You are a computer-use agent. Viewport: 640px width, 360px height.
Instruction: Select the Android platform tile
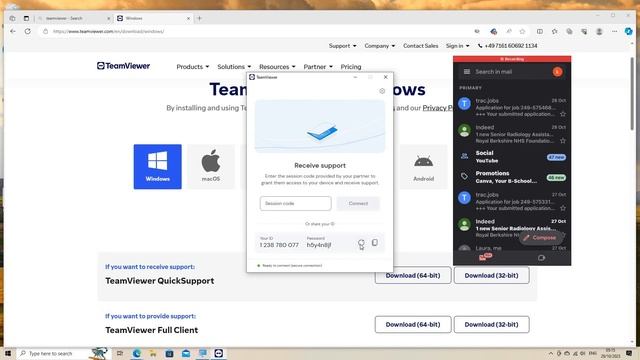(423, 167)
